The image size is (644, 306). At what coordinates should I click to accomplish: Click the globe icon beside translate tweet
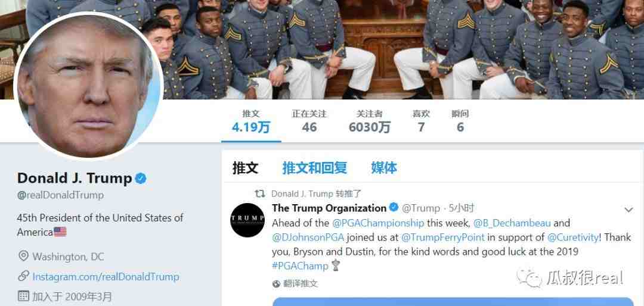tap(276, 283)
